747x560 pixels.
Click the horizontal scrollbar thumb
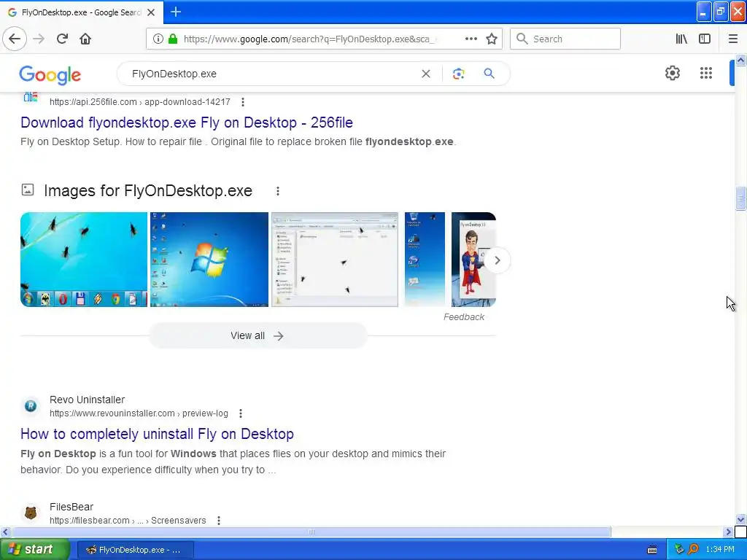point(311,532)
